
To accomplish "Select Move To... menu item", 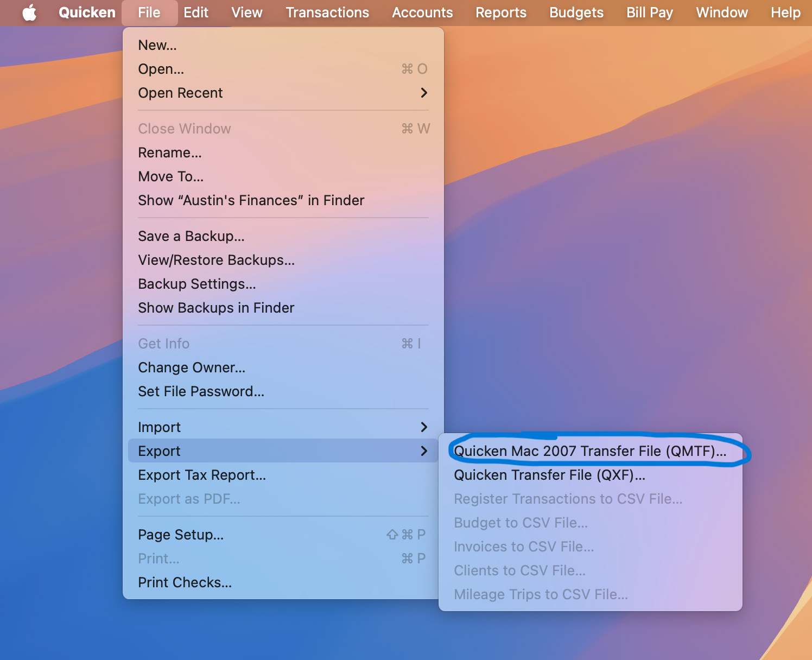I will [283, 176].
